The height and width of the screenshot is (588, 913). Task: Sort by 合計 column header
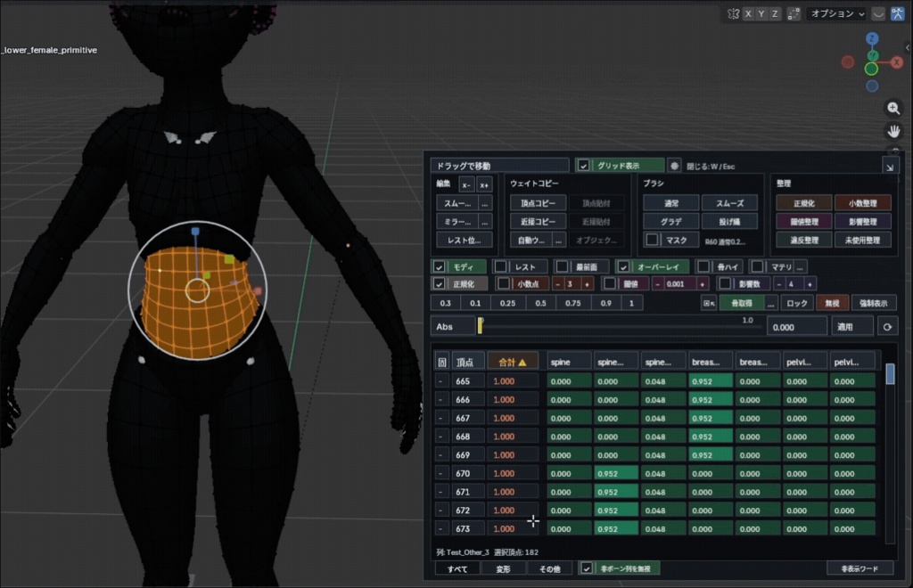click(x=513, y=363)
